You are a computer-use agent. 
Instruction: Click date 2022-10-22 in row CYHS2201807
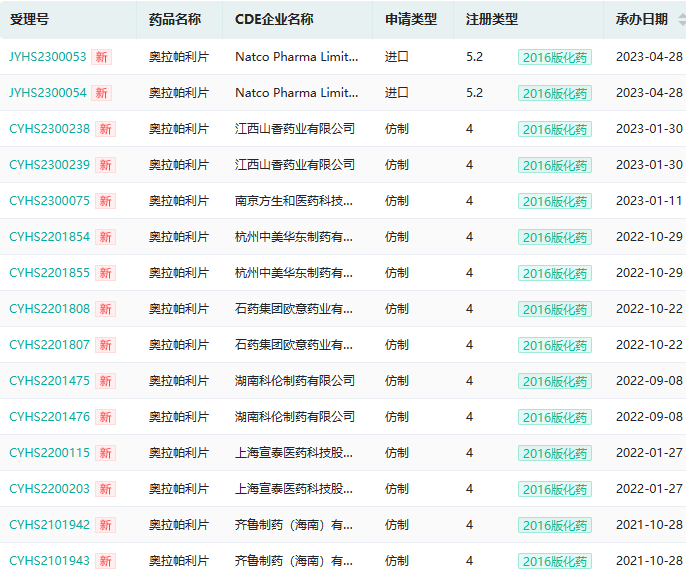pyautogui.click(x=649, y=345)
